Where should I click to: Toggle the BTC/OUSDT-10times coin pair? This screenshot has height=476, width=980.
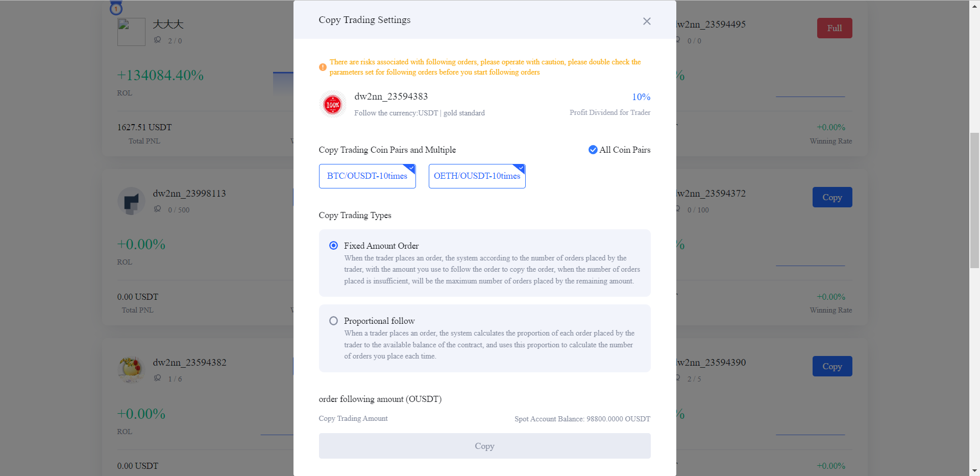[367, 176]
